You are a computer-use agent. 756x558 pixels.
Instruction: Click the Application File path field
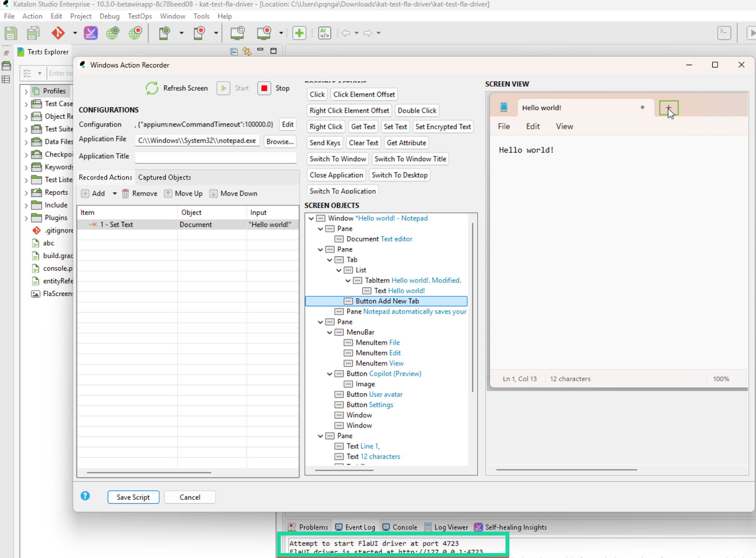pyautogui.click(x=197, y=141)
